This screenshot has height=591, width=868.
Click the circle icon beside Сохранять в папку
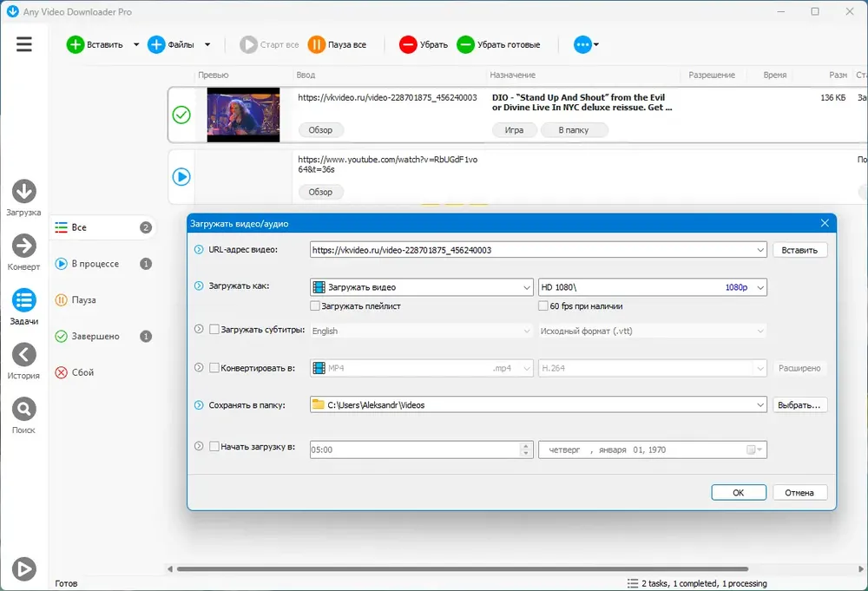pos(199,405)
